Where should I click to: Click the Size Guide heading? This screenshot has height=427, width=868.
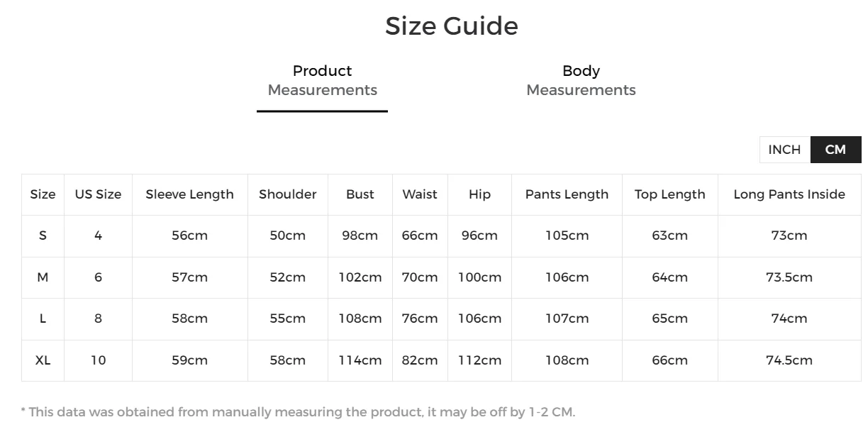(451, 26)
